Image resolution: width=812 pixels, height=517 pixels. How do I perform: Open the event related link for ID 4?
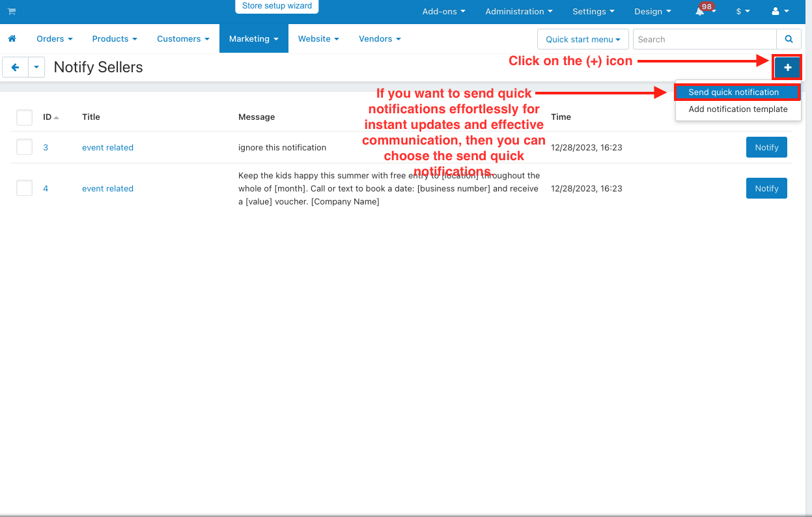(x=107, y=189)
